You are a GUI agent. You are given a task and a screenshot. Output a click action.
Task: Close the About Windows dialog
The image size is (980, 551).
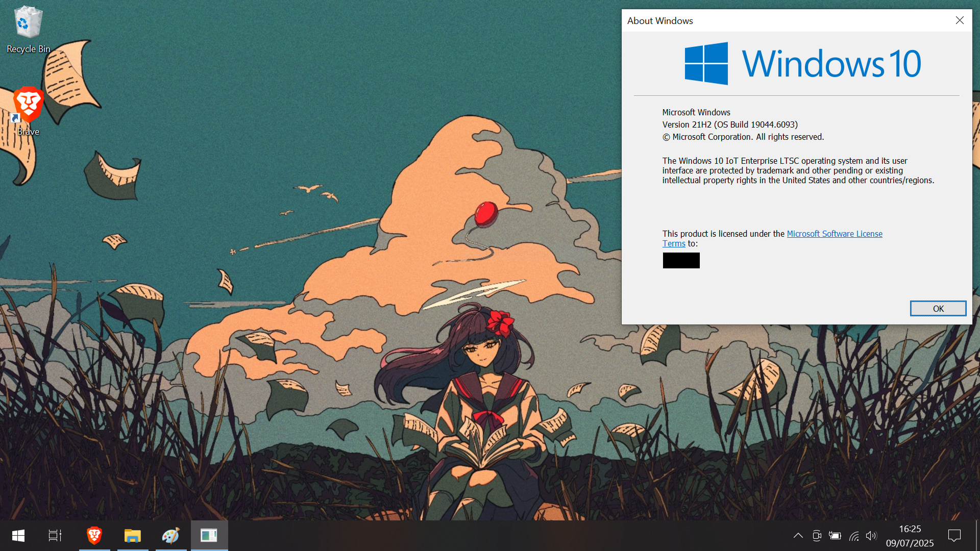[x=960, y=20]
